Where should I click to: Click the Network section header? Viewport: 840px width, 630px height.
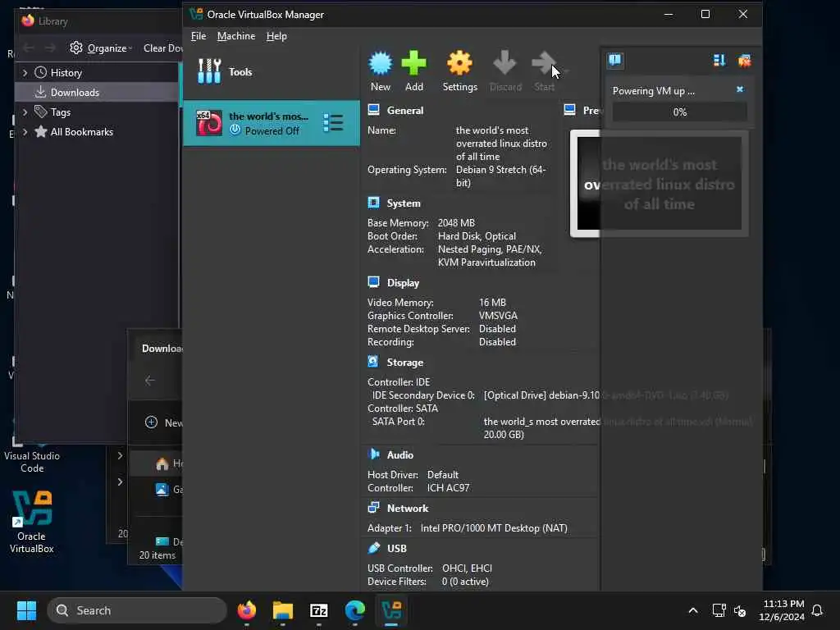[408, 509]
